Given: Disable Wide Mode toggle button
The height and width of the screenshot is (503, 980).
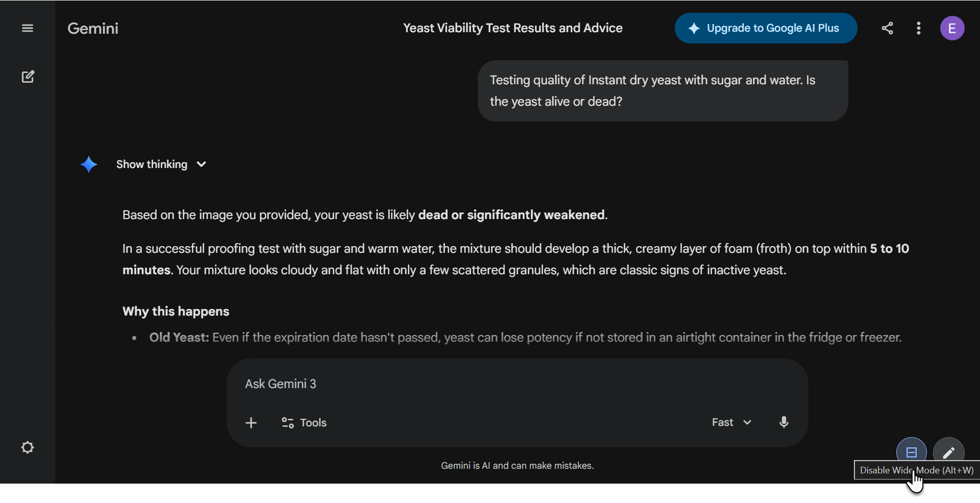Looking at the screenshot, I should click(x=911, y=451).
